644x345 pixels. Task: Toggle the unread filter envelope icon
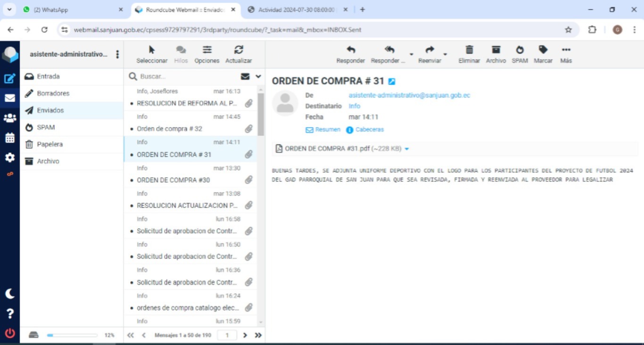(245, 76)
